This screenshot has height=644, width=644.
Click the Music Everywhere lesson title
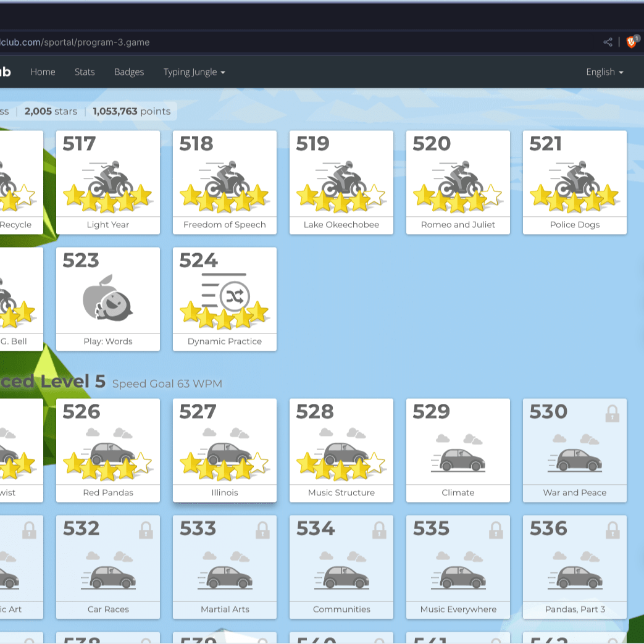click(x=458, y=609)
